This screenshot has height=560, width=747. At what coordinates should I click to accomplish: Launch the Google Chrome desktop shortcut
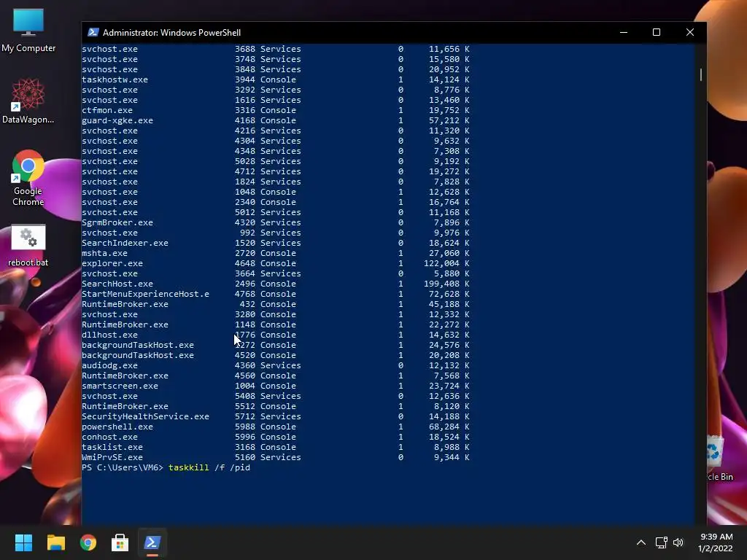coord(28,179)
